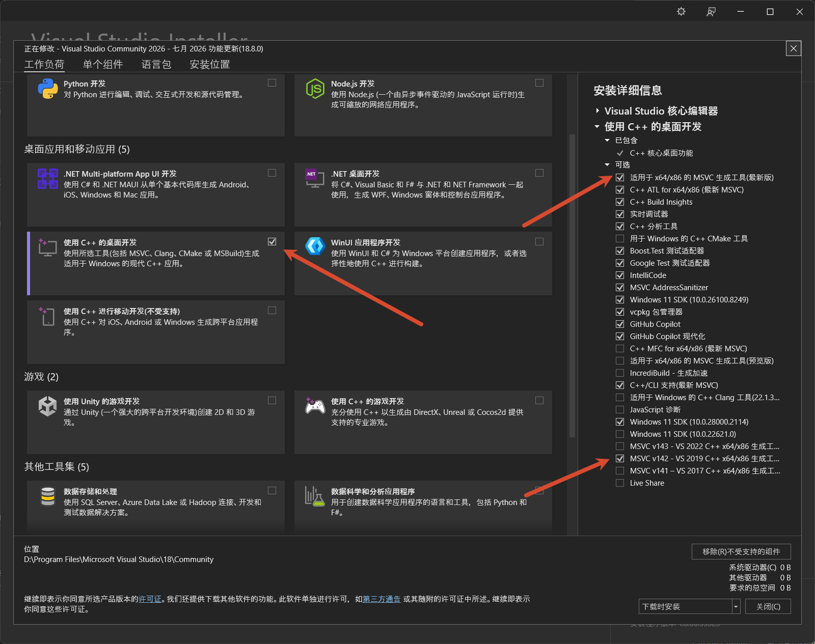Switch to the 工作负荷 tab
815x644 pixels.
[x=44, y=64]
